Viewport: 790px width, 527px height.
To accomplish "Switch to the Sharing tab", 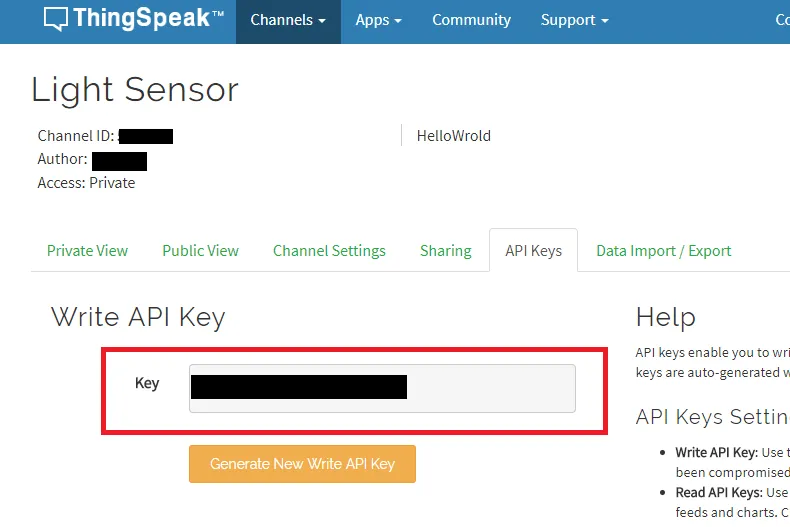I will click(x=445, y=251).
